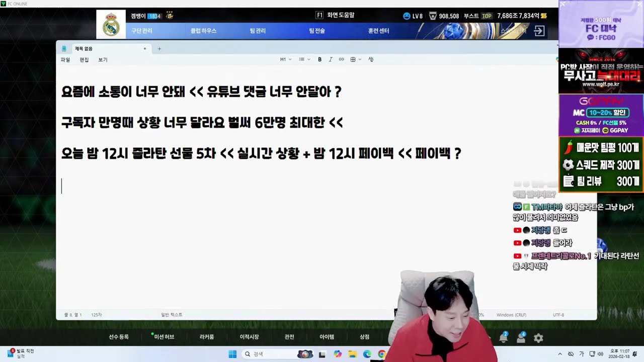
Task: Click the Real Madrid club crest
Action: pyautogui.click(x=111, y=25)
